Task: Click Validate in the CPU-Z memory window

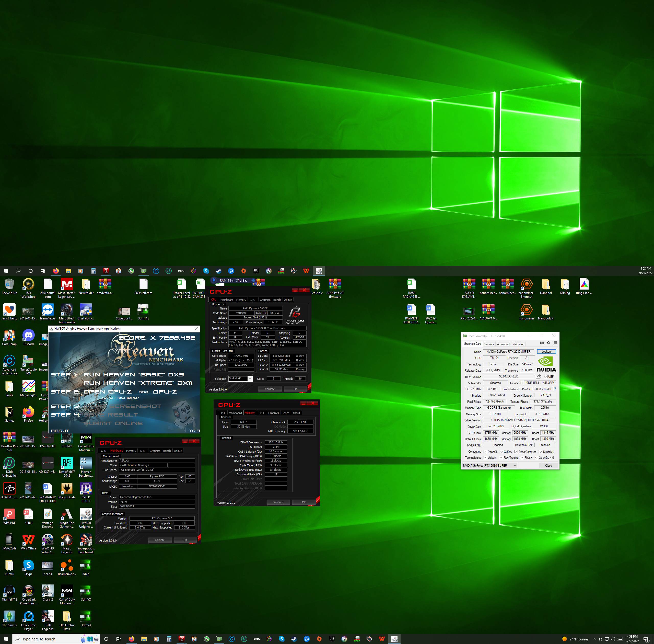Action: [278, 502]
